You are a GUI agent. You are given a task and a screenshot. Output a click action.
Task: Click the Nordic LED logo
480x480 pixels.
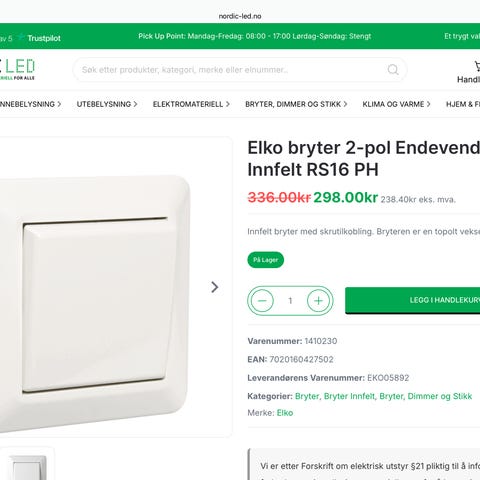(x=17, y=69)
